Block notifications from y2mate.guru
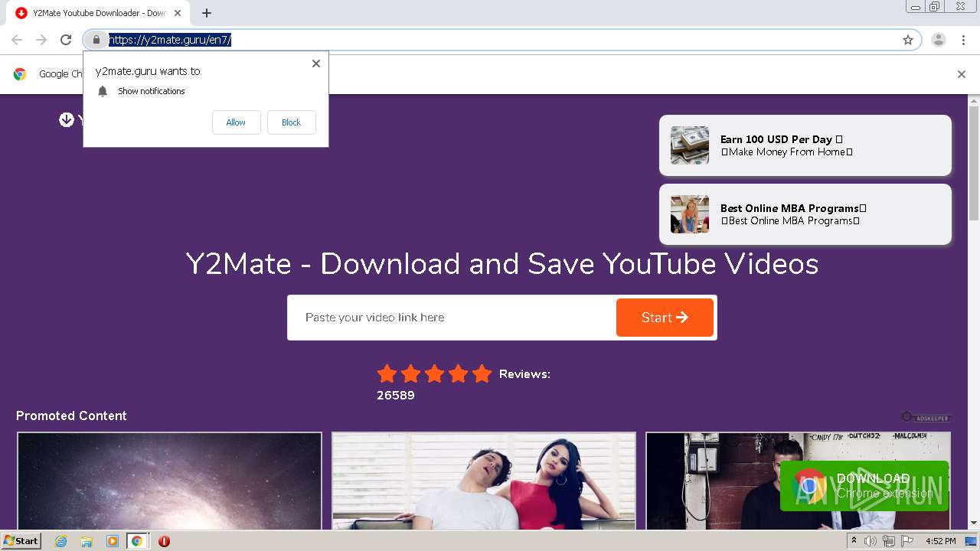Screen dimensions: 980x551 click(x=291, y=122)
